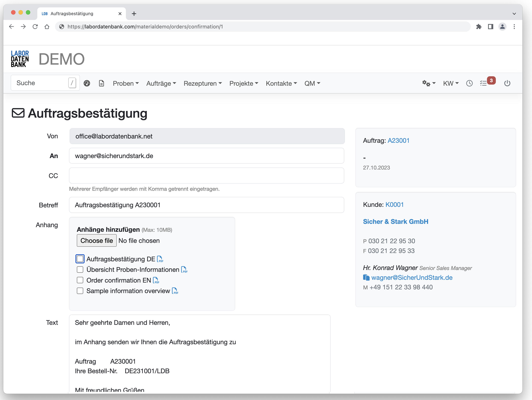Click the company icon beside wagner@SicherUndStark.de

[366, 277]
